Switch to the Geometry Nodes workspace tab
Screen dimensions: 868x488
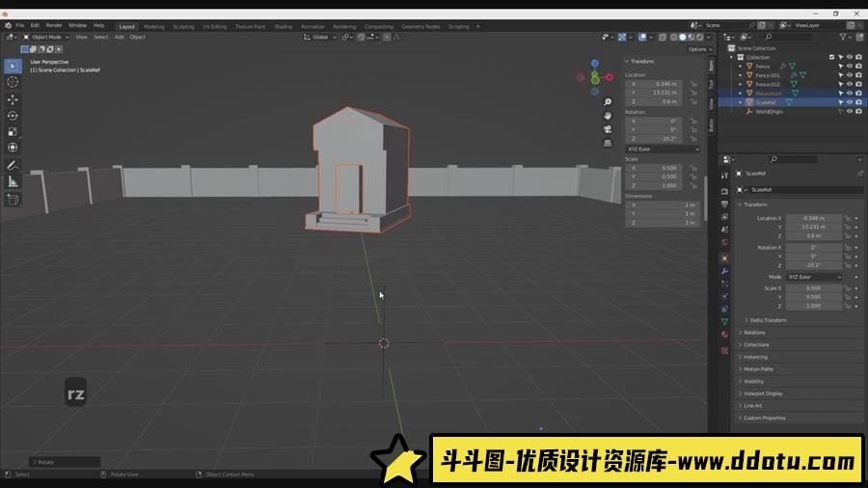click(x=420, y=27)
